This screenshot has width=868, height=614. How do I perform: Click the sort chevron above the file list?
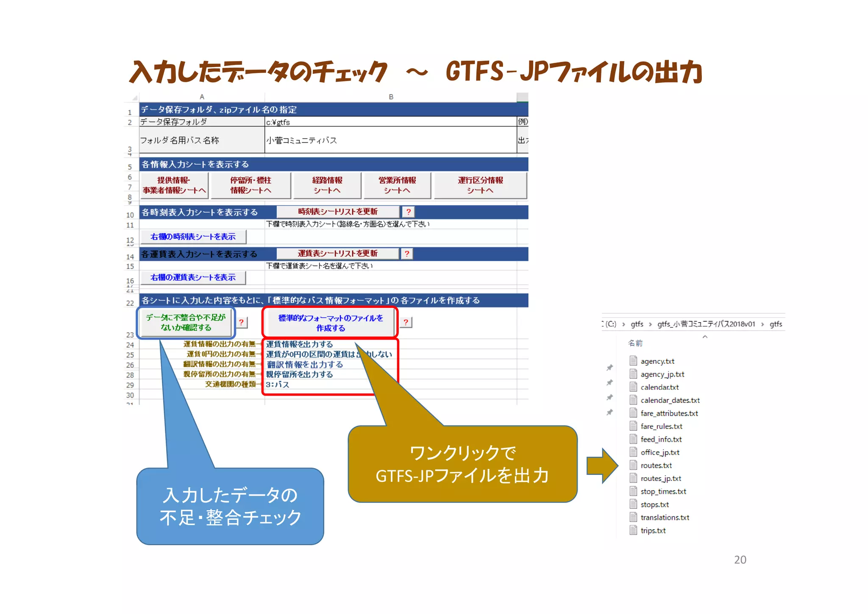point(705,337)
